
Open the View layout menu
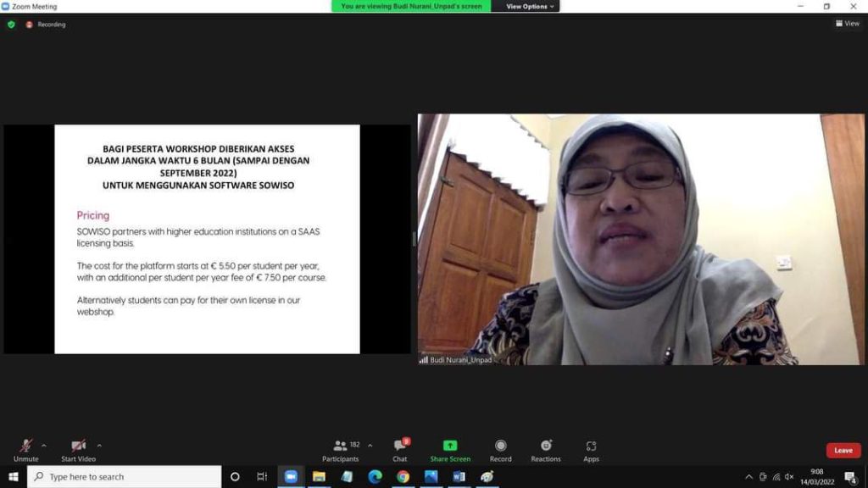coord(848,23)
